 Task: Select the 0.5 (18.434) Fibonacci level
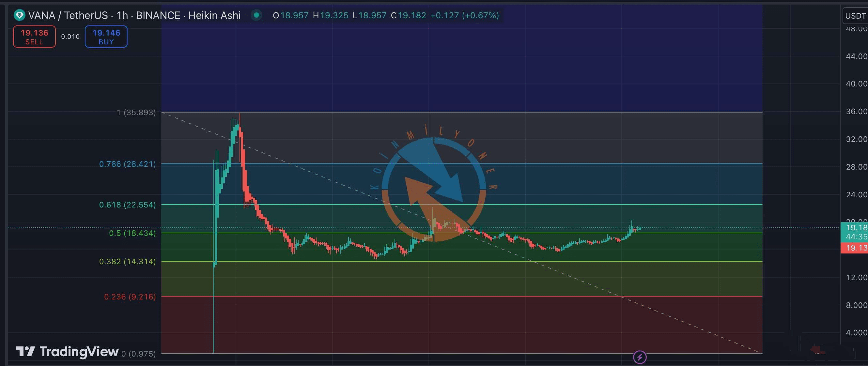point(132,233)
